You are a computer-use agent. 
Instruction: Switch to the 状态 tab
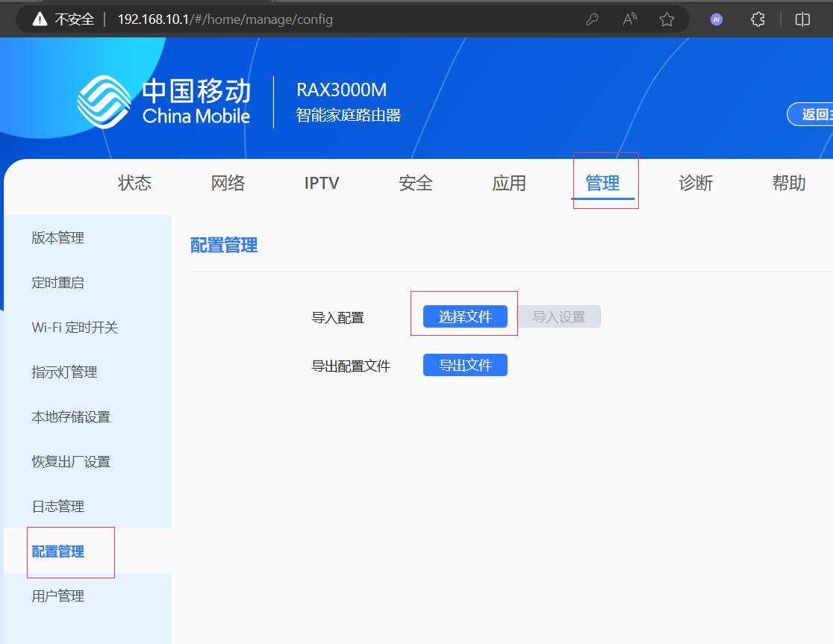134,183
